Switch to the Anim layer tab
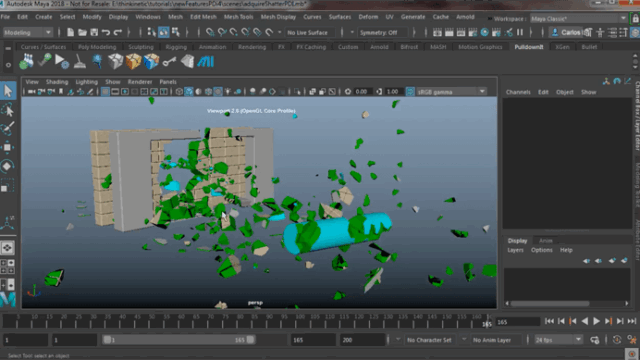 coord(545,241)
